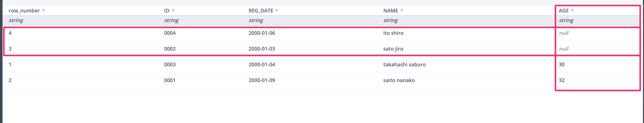Click the REG_DATE column header label
Image resolution: width=644 pixels, height=123 pixels.
coord(261,11)
